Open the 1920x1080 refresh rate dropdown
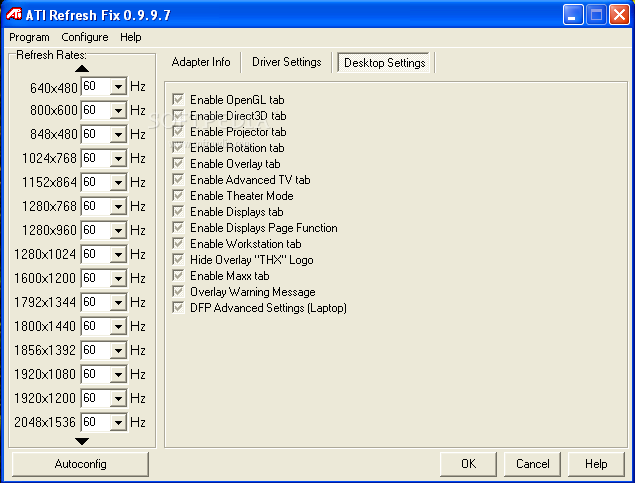Viewport: 635px width, 483px height. point(118,374)
